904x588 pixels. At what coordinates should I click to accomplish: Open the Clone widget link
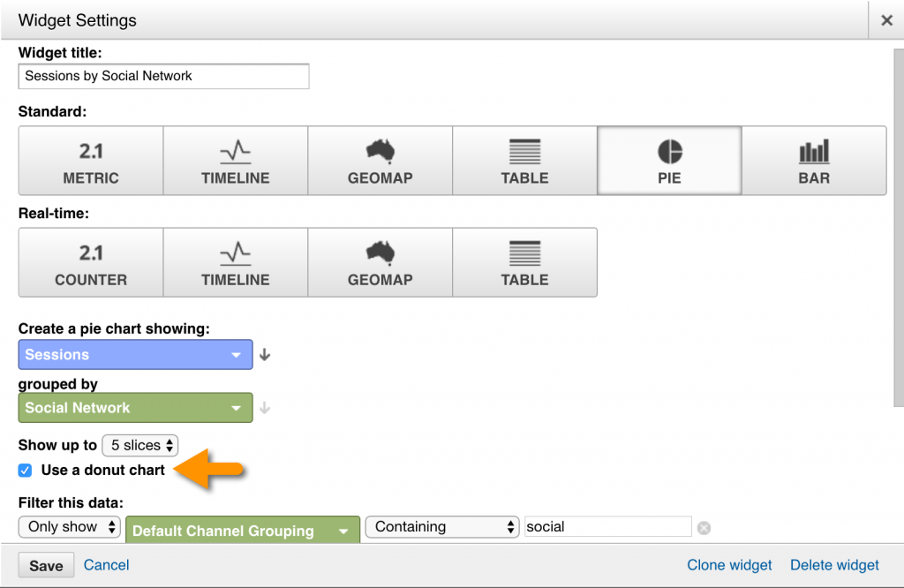pos(729,565)
